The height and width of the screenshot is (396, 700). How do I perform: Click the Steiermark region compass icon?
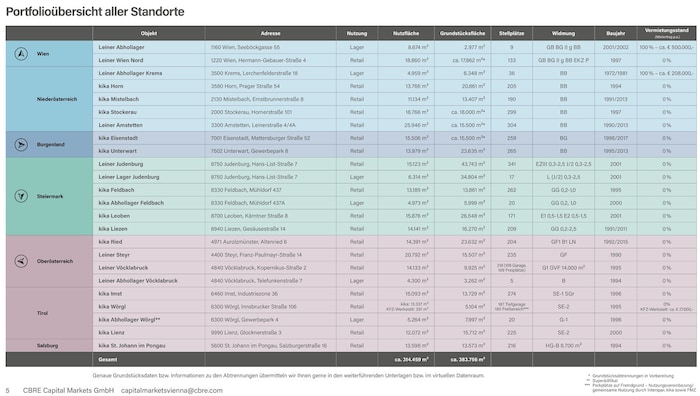click(21, 196)
